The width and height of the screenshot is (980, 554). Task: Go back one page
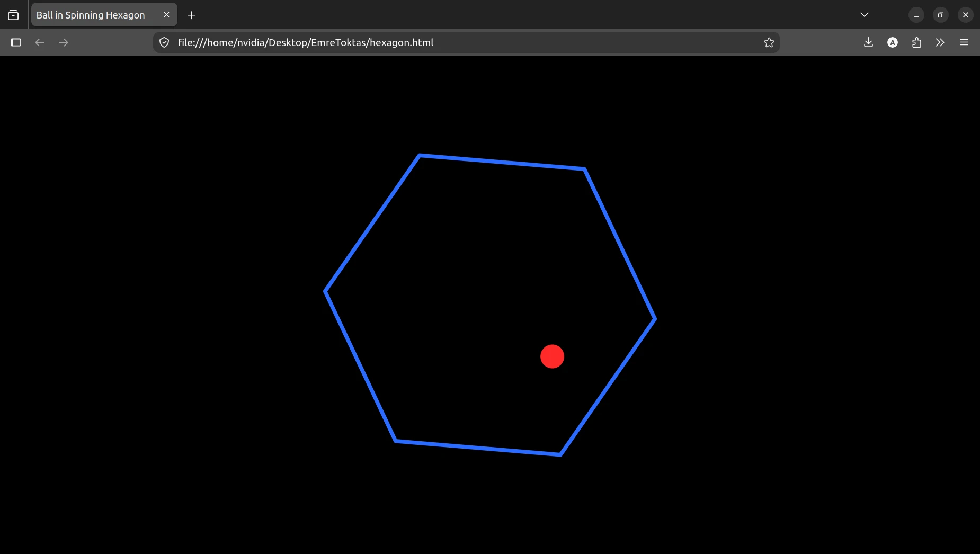(x=40, y=42)
